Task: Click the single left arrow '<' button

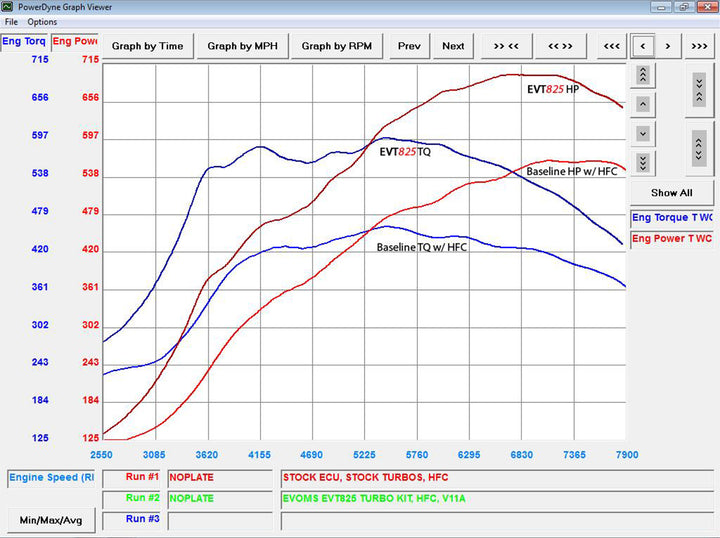Action: (x=642, y=46)
